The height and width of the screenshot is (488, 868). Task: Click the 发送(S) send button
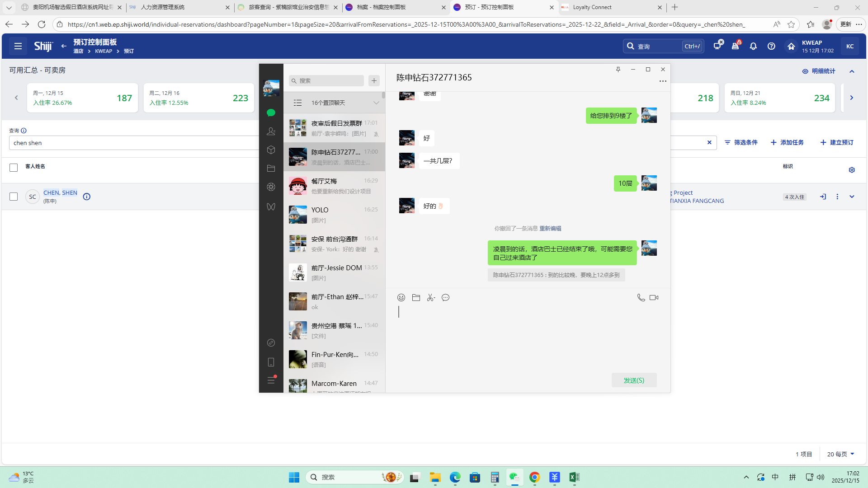[x=634, y=380]
